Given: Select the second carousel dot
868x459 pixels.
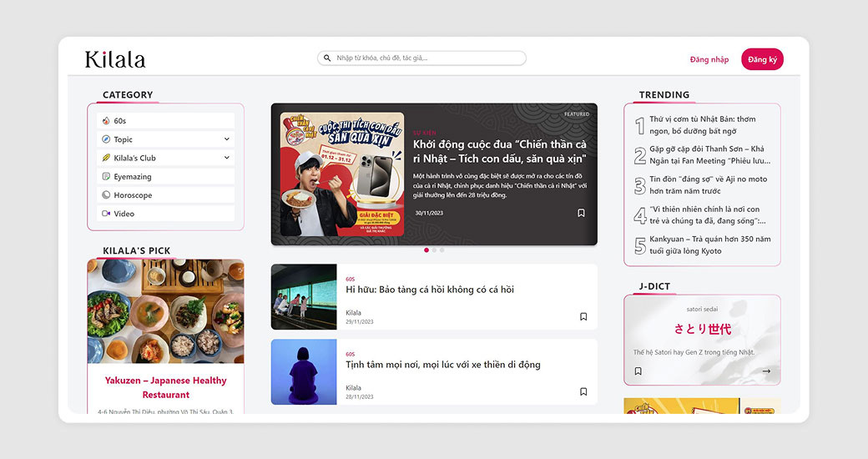Looking at the screenshot, I should coord(434,250).
